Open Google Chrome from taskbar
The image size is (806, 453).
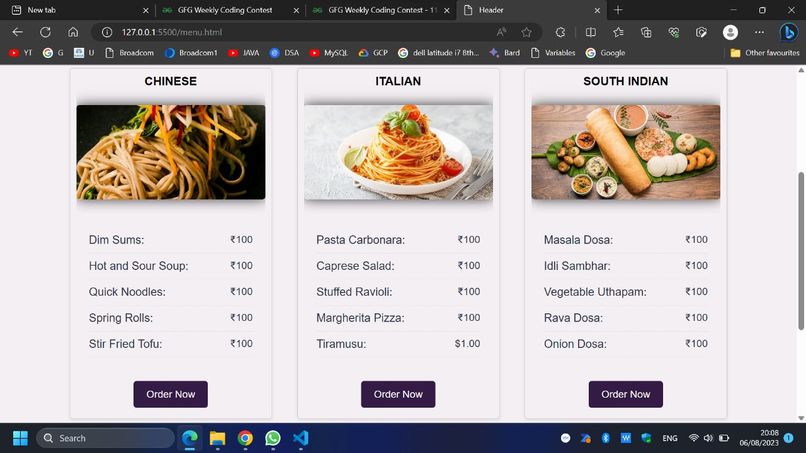(245, 438)
